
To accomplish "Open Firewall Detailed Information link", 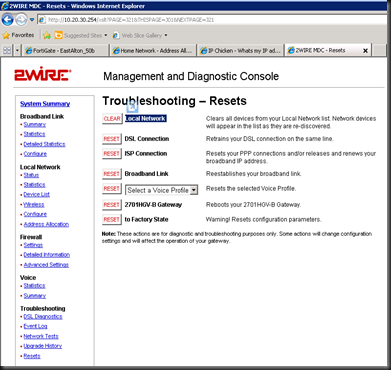I will (x=47, y=255).
